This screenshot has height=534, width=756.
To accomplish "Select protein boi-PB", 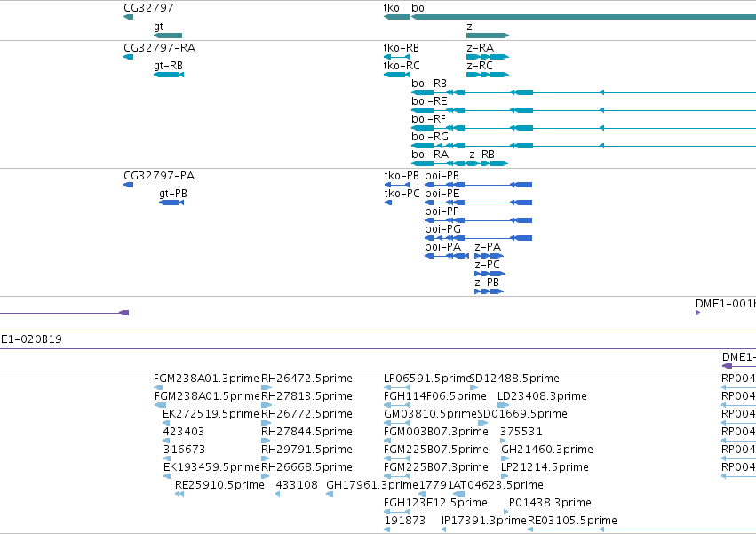I will click(x=442, y=176).
